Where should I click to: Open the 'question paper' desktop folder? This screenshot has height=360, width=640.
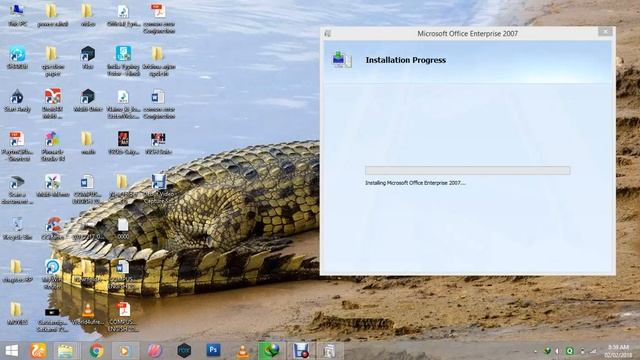coord(52,61)
